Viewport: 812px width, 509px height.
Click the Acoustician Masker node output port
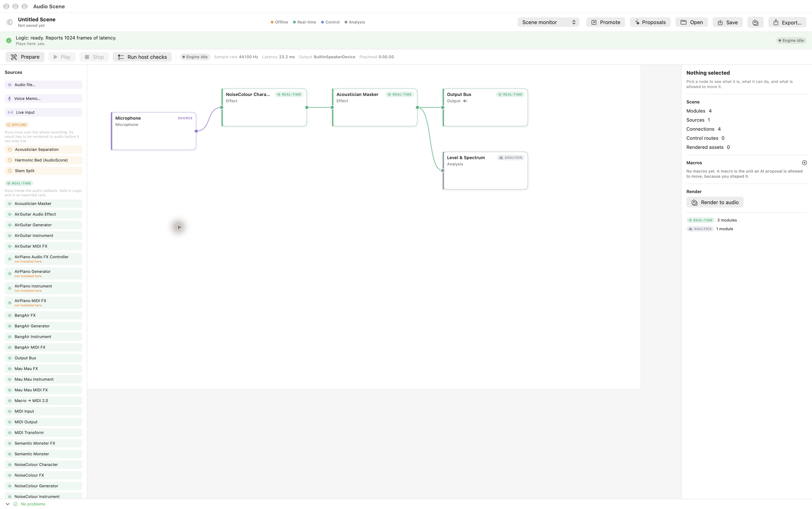coord(417,107)
